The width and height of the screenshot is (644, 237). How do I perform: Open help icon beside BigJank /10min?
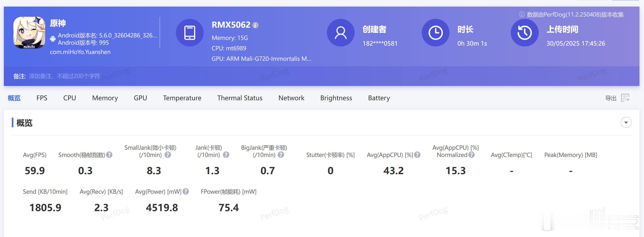[x=281, y=155]
